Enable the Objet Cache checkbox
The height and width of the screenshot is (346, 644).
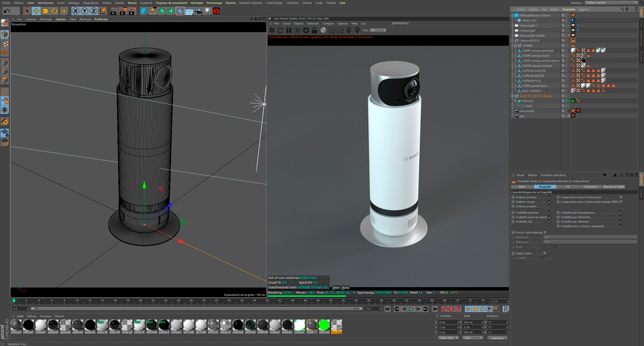[x=545, y=253]
